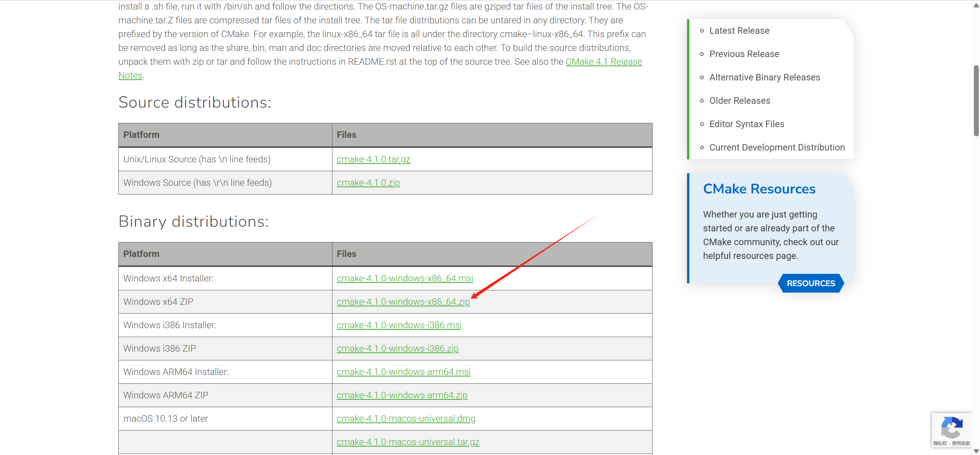
Task: Go to Previous Release sidebar item
Action: (744, 54)
